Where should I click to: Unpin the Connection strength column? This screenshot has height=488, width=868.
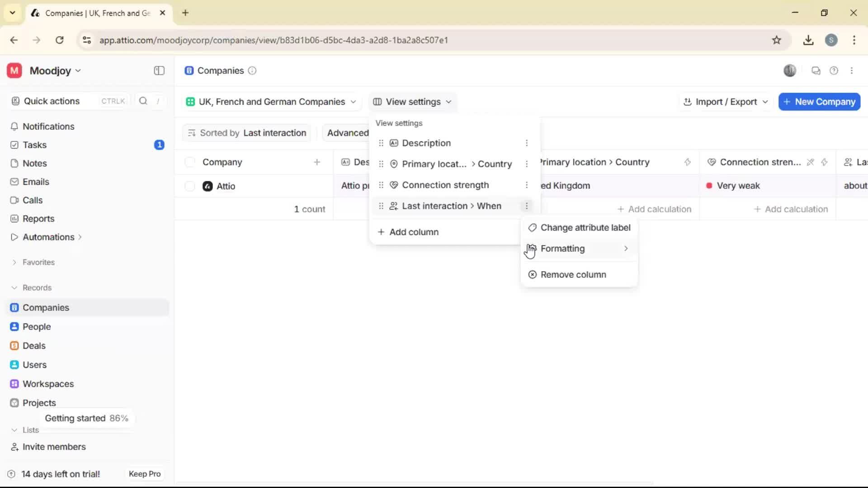point(811,162)
